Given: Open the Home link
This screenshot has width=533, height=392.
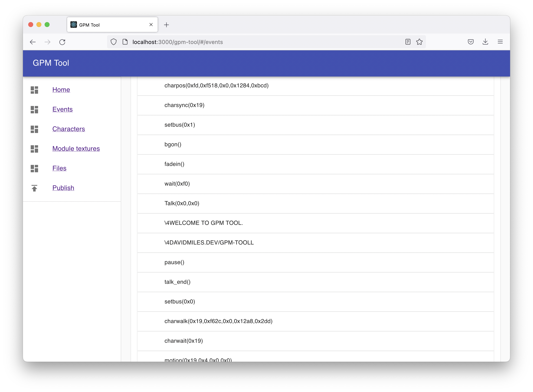Looking at the screenshot, I should [61, 90].
